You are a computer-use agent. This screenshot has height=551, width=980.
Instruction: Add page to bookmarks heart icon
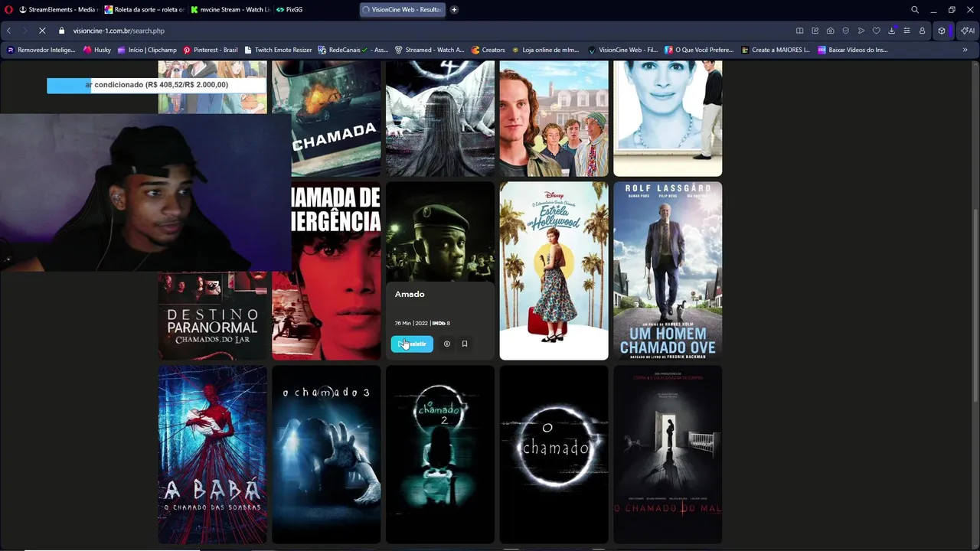(876, 31)
